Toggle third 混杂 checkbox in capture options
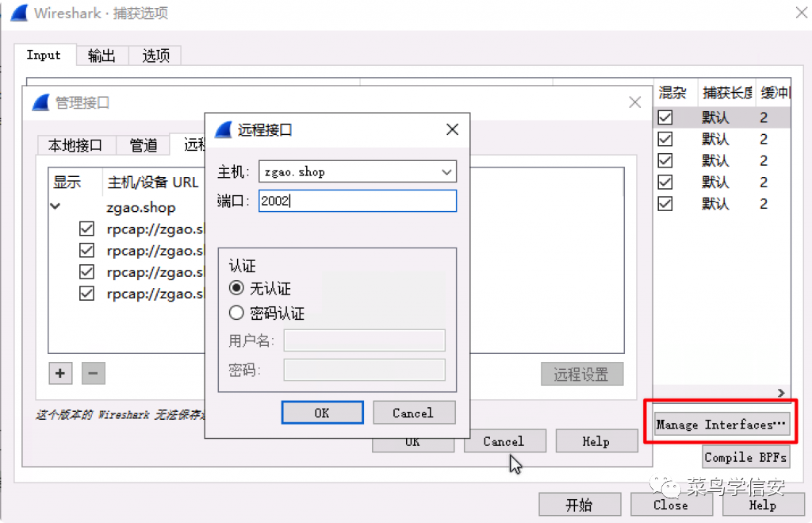Viewport: 812px width, 523px height. [665, 160]
